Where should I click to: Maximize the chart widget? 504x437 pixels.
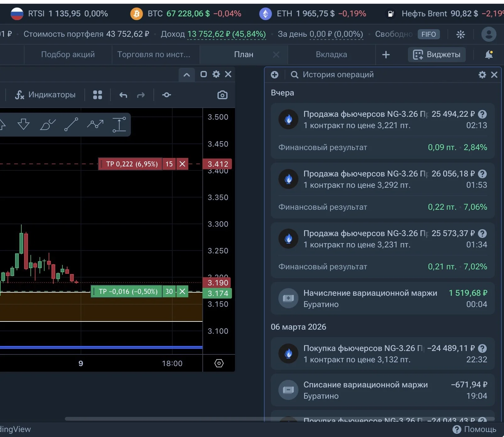tap(203, 74)
